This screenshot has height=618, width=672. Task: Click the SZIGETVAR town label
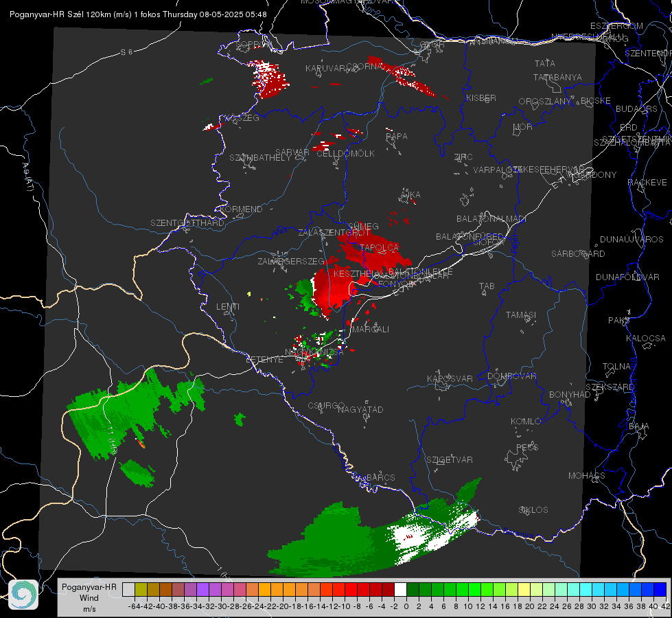coord(449,460)
